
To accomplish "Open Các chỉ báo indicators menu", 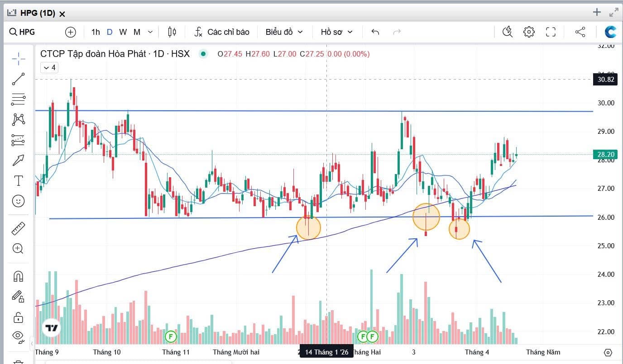I will point(222,32).
